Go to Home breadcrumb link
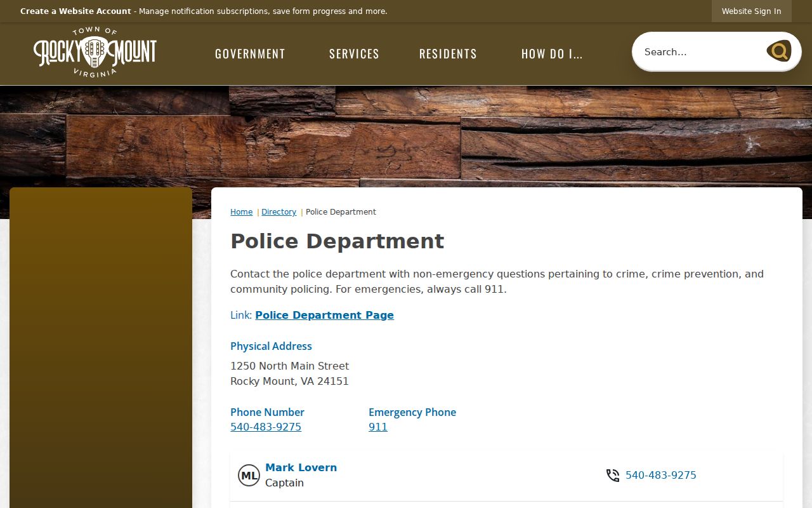Viewport: 812px width, 508px height. (241, 212)
